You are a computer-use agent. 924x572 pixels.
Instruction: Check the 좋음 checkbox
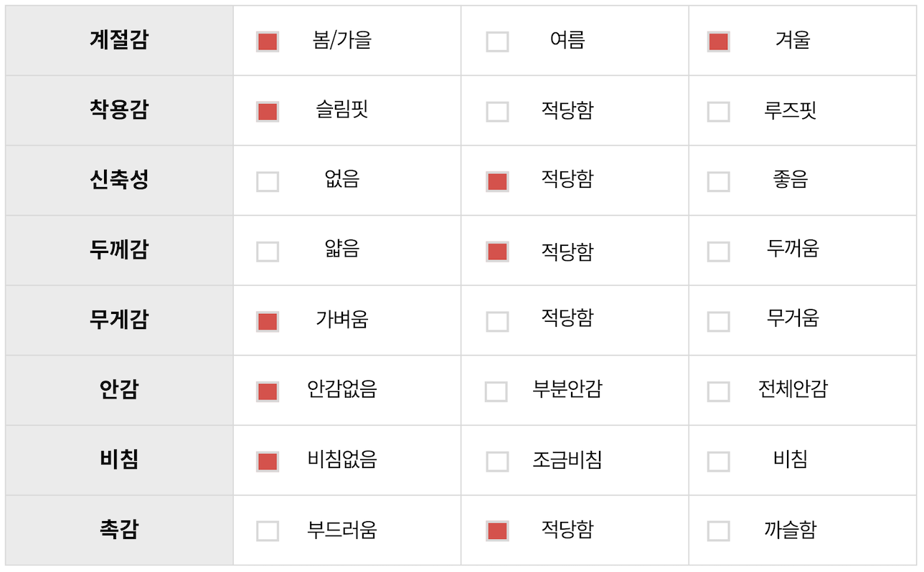pyautogui.click(x=718, y=181)
